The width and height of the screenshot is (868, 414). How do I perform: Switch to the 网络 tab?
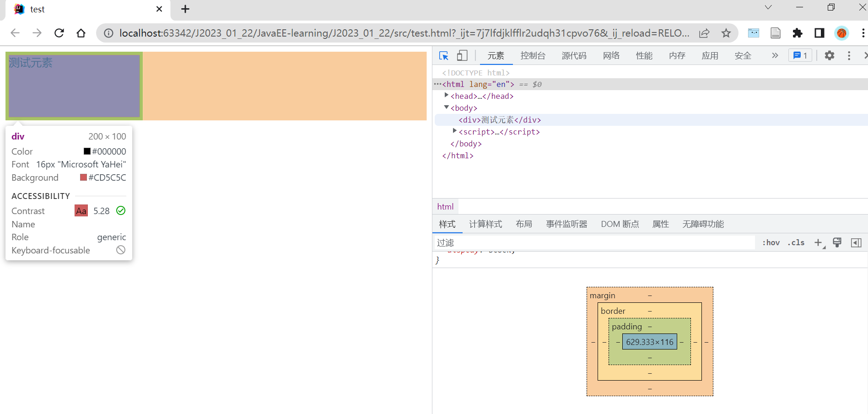click(x=611, y=56)
